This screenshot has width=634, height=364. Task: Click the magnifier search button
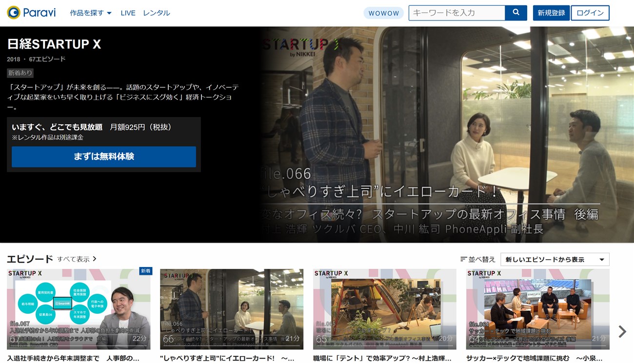coord(516,13)
